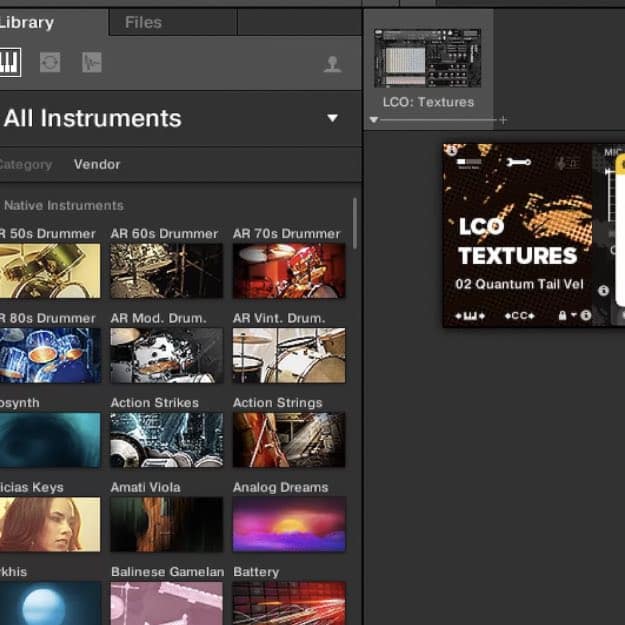
Task: Switch to the Library tab
Action: coord(27,22)
